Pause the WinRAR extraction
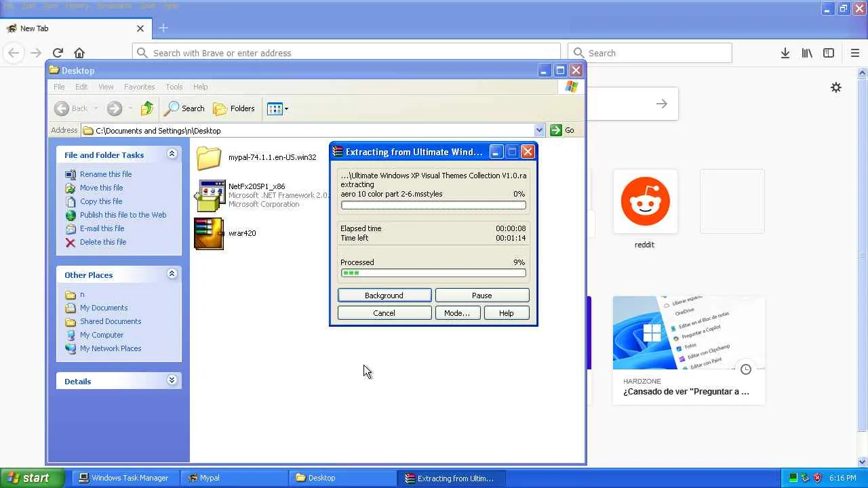Screen dimensions: 868x488 coord(482,296)
